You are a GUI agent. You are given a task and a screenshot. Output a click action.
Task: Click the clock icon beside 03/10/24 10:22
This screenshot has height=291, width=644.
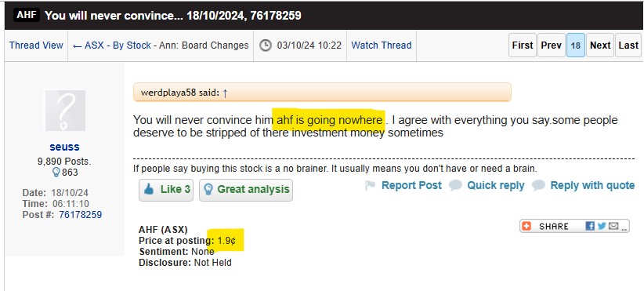[x=266, y=45]
